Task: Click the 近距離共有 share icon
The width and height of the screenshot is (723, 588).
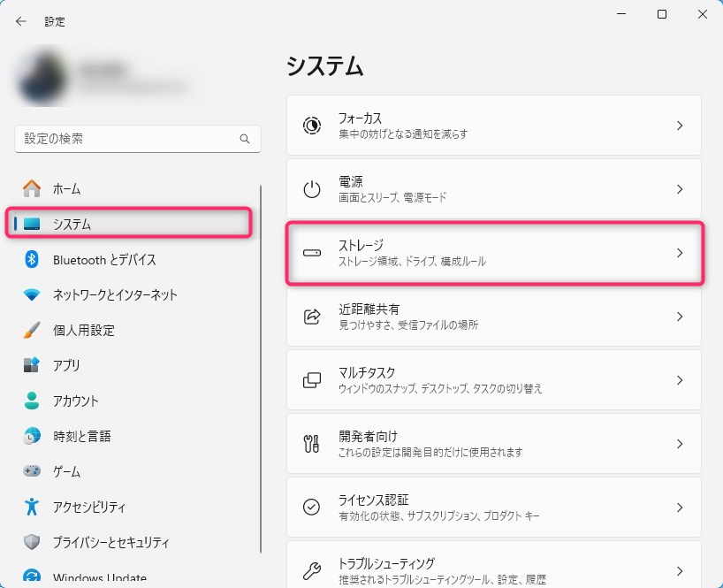Action: tap(312, 317)
